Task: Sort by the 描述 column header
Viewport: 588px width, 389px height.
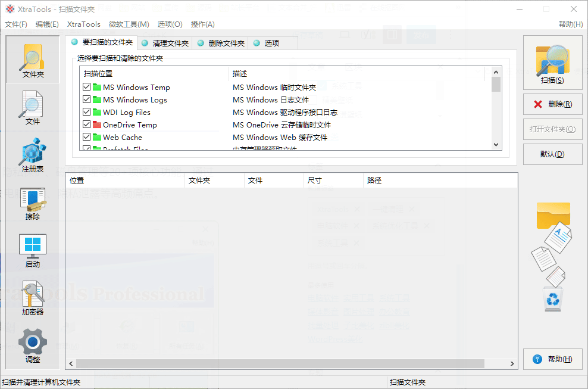Action: 356,74
